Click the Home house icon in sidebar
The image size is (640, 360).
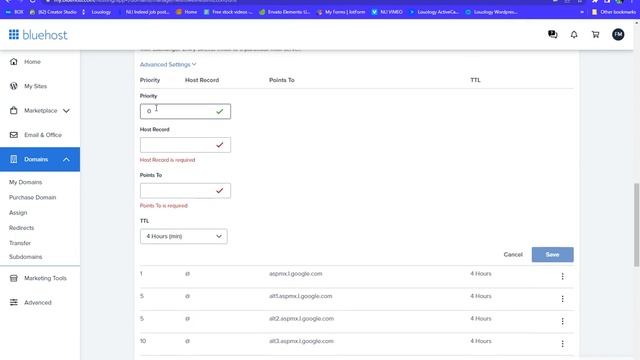[13, 62]
